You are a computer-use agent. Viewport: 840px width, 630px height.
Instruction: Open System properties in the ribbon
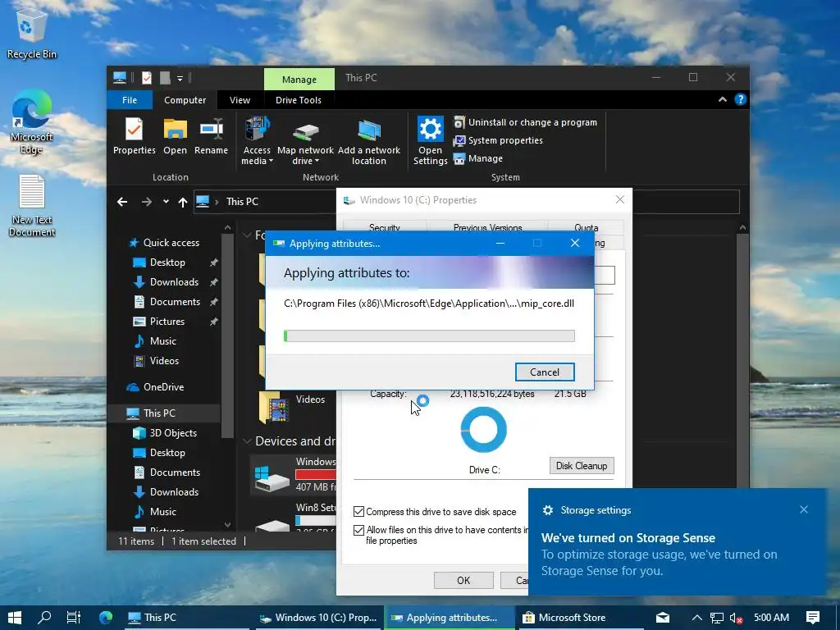pos(498,140)
